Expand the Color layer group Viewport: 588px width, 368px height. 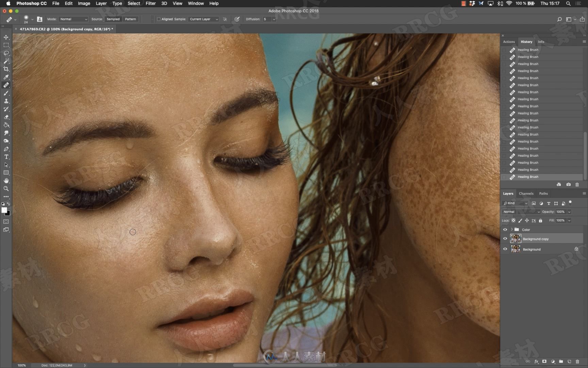click(511, 230)
